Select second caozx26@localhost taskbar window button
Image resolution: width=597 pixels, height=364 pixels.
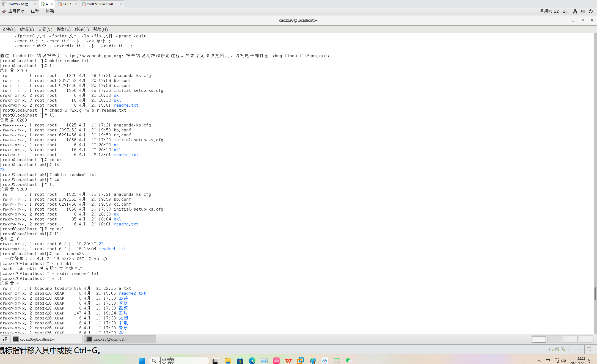(x=120, y=339)
